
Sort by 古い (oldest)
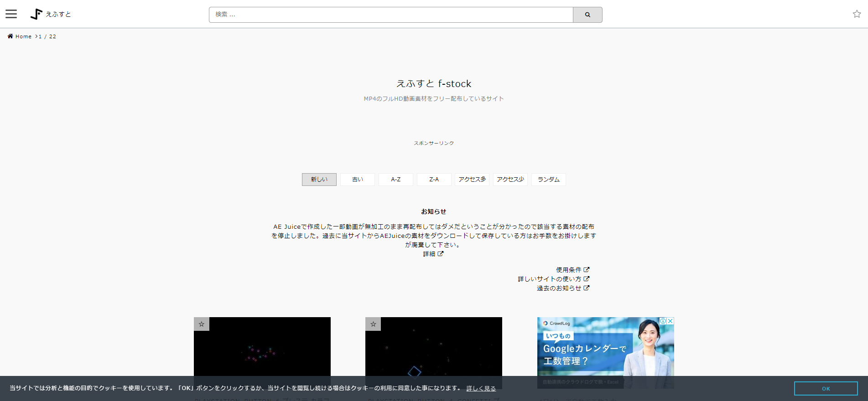tap(358, 180)
